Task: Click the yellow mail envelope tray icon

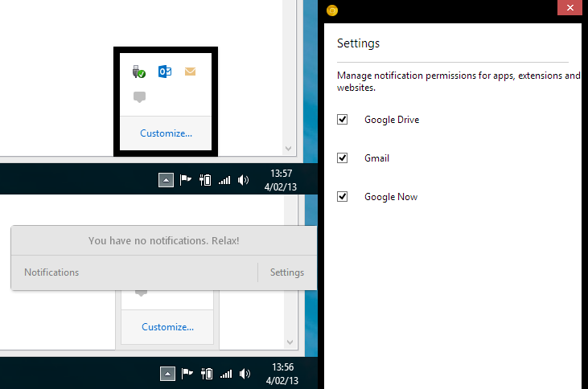Action: tap(190, 72)
